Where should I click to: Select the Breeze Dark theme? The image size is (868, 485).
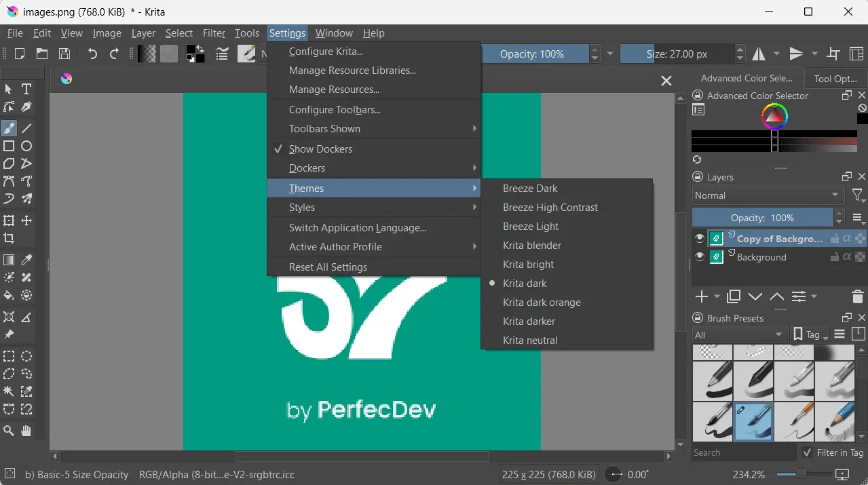click(x=531, y=188)
